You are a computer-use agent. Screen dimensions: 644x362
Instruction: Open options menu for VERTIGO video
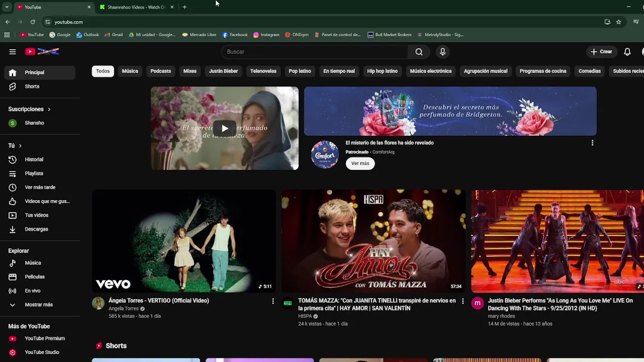pos(273,301)
